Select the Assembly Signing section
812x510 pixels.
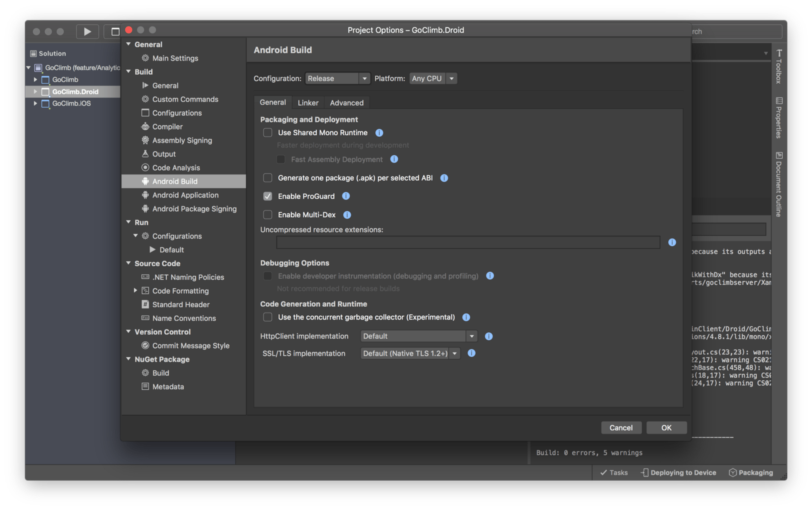click(x=182, y=140)
